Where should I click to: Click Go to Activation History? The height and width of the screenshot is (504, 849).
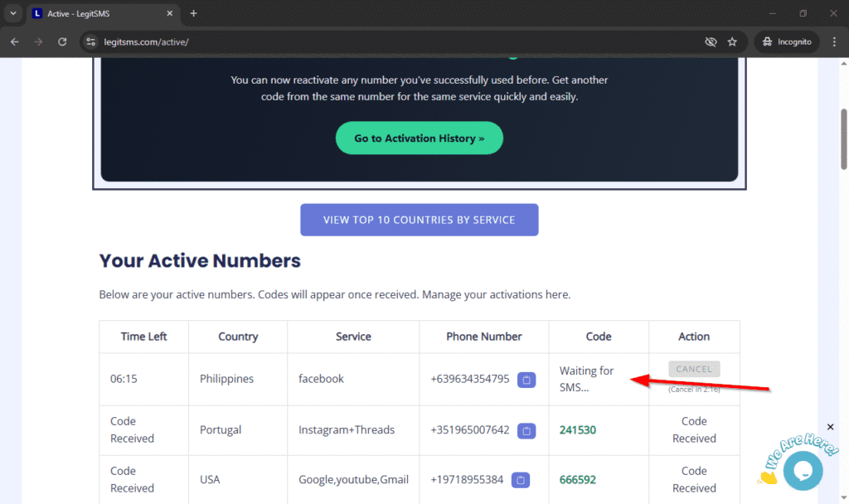pos(419,138)
